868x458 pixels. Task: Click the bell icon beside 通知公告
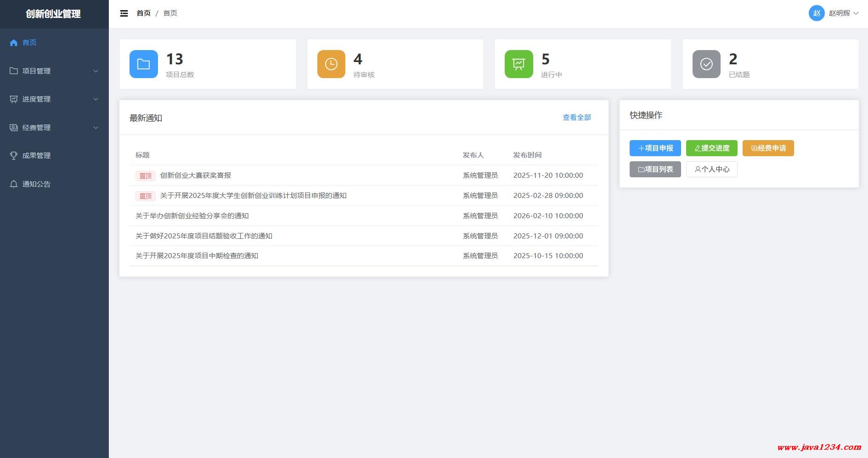click(x=14, y=184)
